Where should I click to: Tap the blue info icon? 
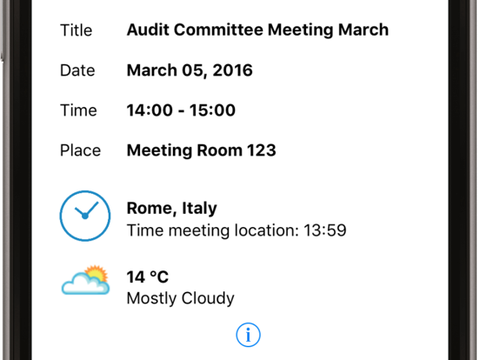(248, 335)
